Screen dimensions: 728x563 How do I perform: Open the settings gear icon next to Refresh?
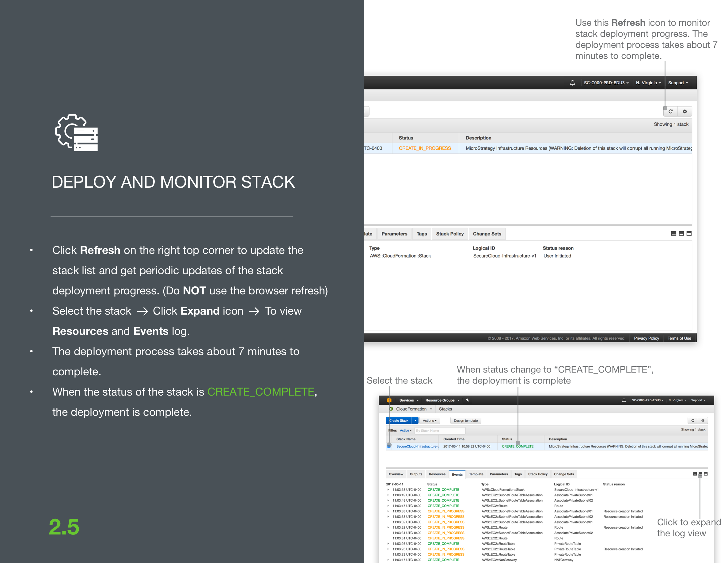[685, 111]
